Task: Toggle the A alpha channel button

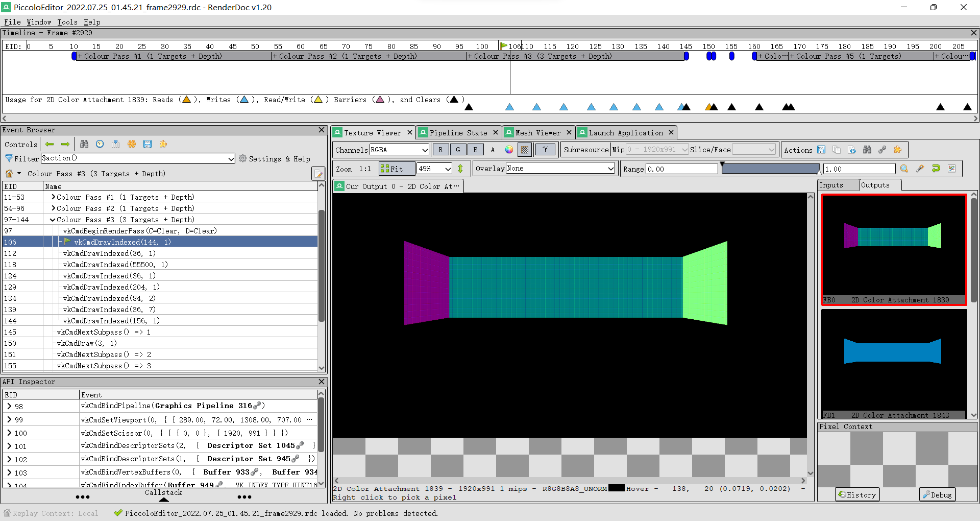Action: click(493, 150)
